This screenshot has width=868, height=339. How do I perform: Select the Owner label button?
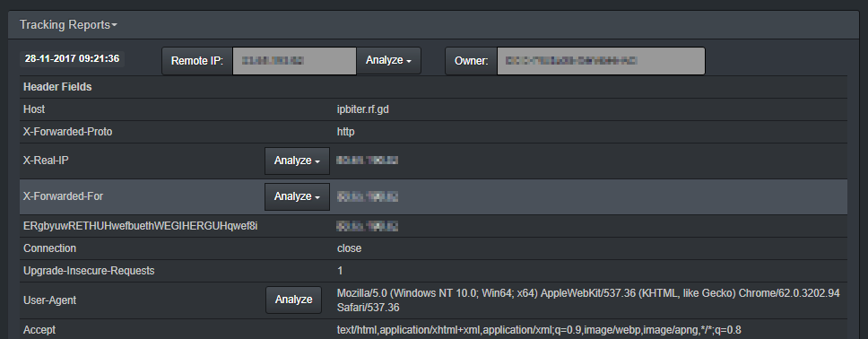(x=471, y=60)
